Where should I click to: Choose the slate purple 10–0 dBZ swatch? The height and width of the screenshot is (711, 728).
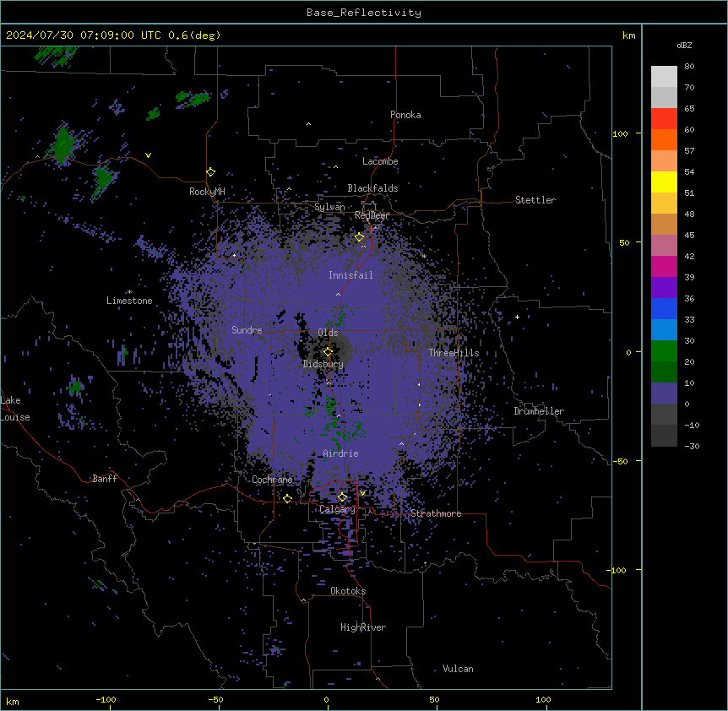(664, 393)
